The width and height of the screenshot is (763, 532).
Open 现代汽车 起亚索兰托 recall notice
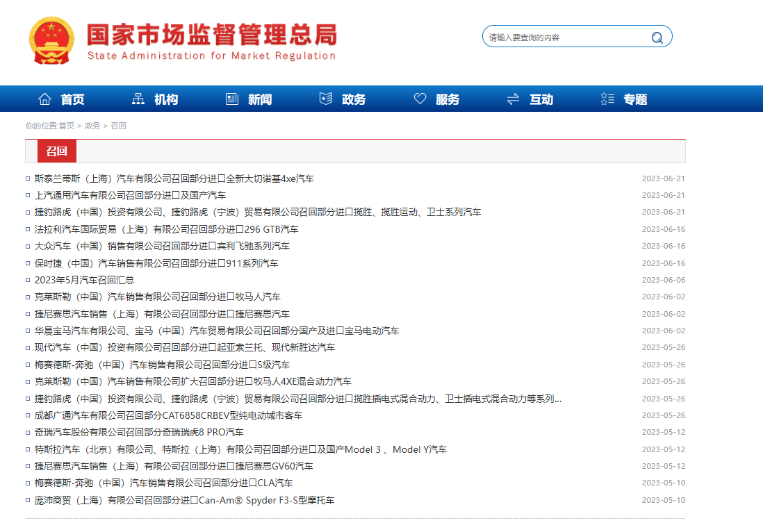pos(184,348)
